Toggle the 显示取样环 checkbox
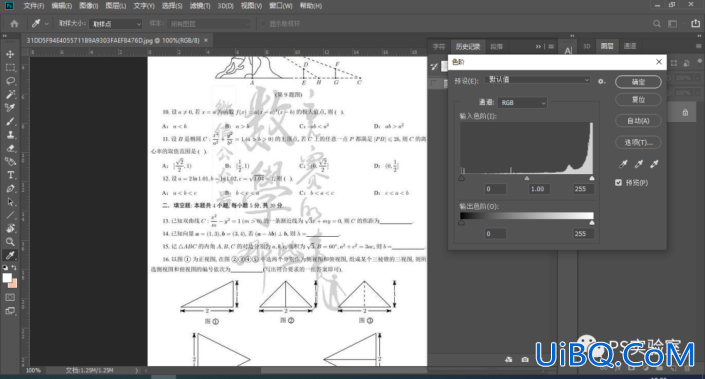 pyautogui.click(x=264, y=23)
